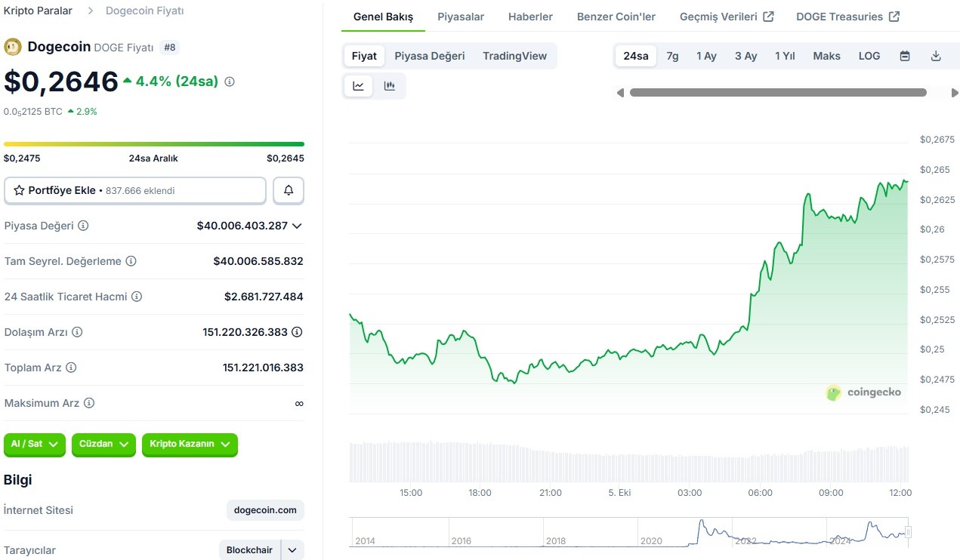Screen dimensions: 960x560
Task: Open the Haberler tab
Action: click(x=530, y=17)
